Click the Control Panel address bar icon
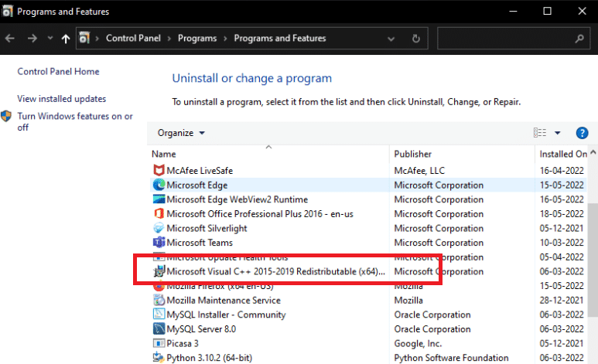 84,38
